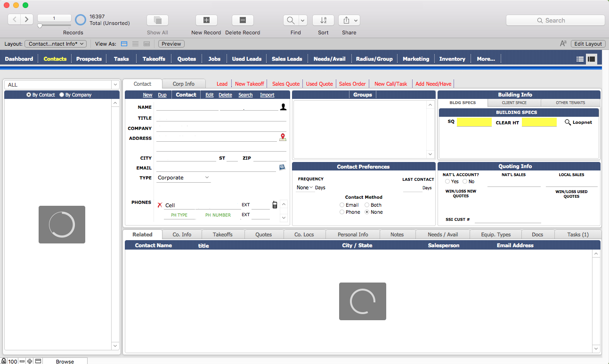This screenshot has width=609, height=364.
Task: Select Yes for NAT'L ACCOUNT?
Action: tap(447, 181)
